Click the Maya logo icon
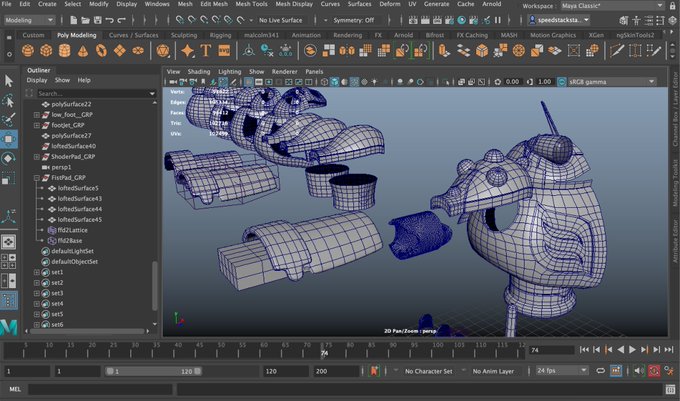Screen dimensions: 680x401 click(9, 327)
